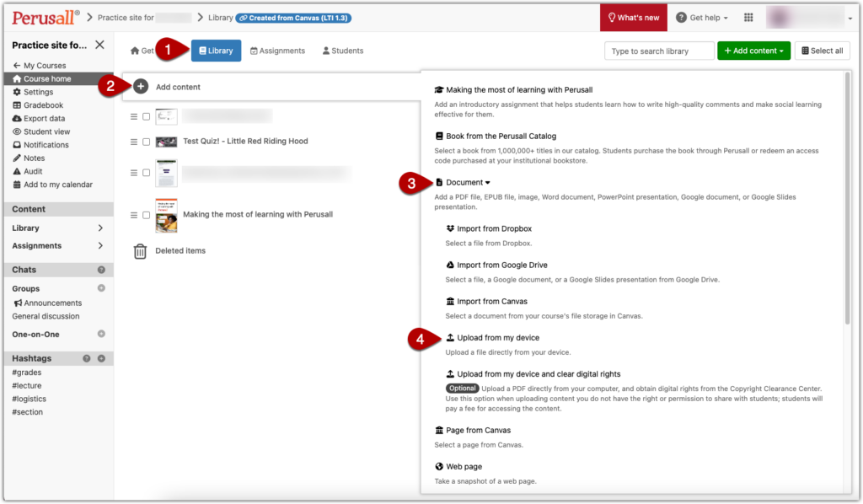Click the Import from Canvas building icon
The height and width of the screenshot is (504, 863).
(450, 301)
